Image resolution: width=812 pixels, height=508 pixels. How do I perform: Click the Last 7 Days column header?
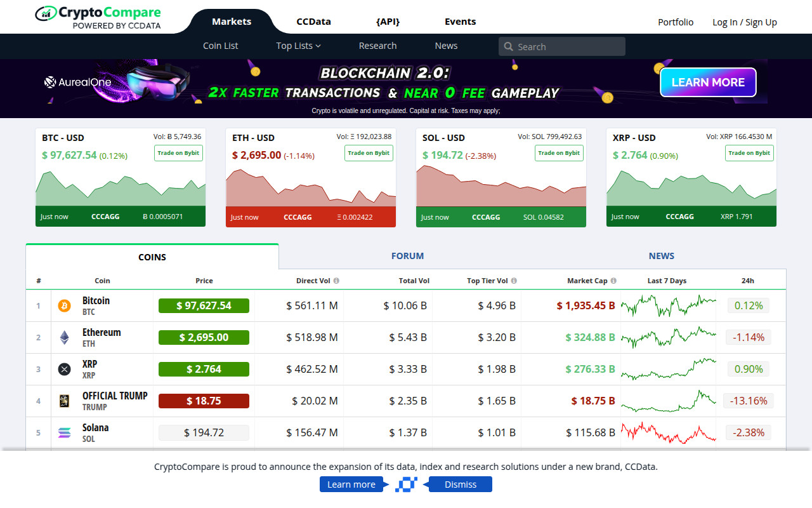click(667, 281)
